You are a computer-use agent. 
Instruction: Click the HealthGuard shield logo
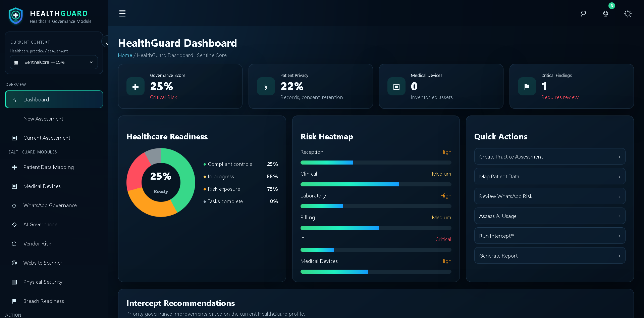[x=16, y=16]
